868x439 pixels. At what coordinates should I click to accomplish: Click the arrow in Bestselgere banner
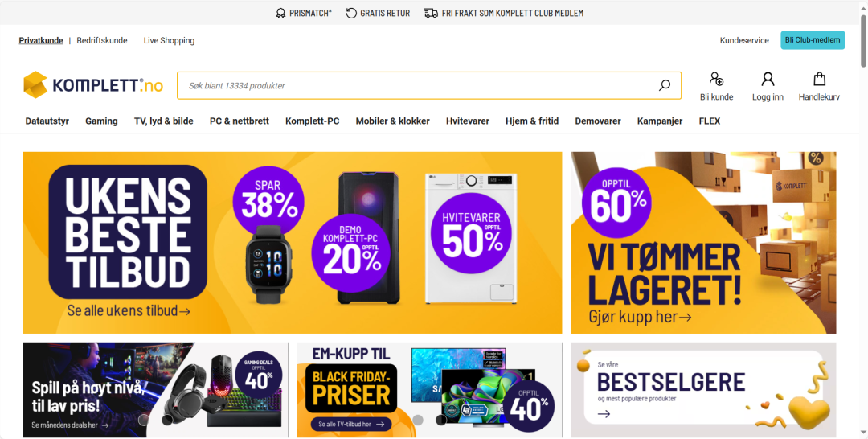point(604,413)
